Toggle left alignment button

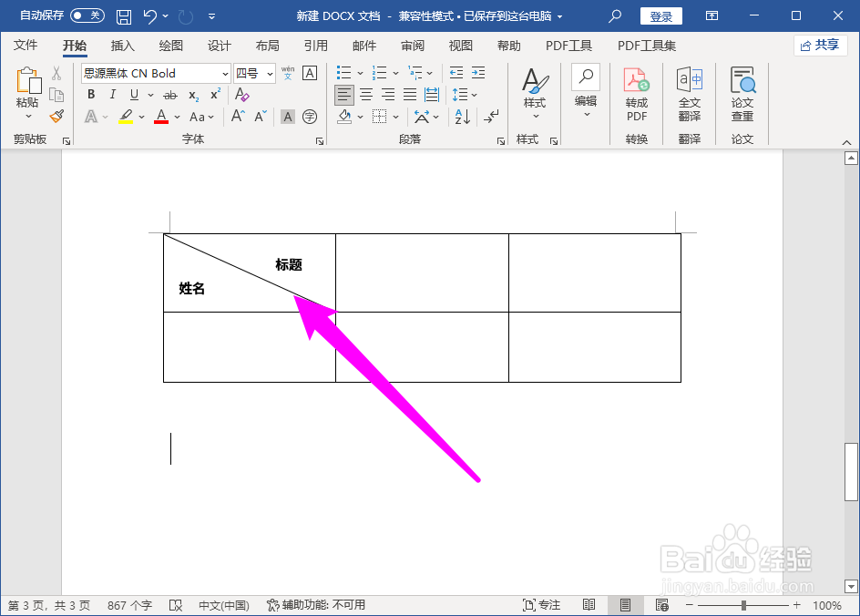point(343,95)
